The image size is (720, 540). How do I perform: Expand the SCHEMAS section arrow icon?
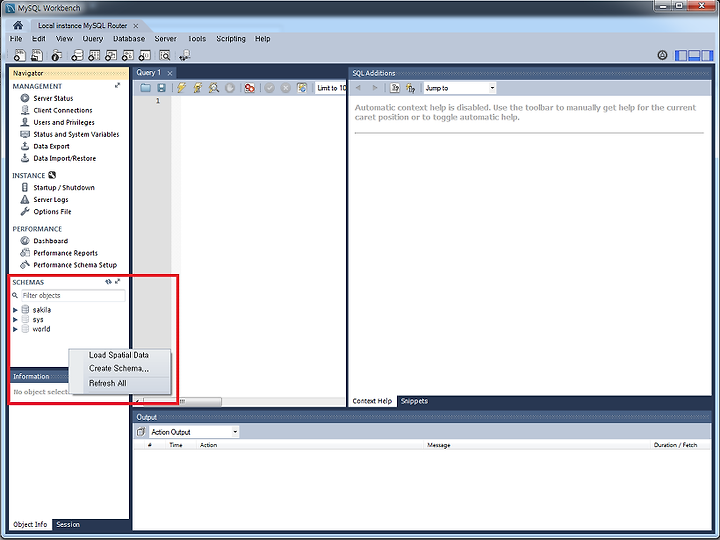(x=118, y=281)
